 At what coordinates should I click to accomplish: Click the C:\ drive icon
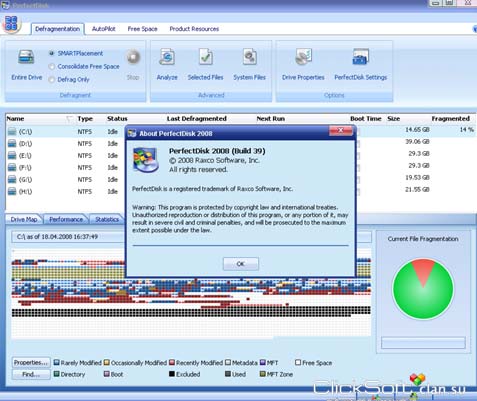pos(12,131)
